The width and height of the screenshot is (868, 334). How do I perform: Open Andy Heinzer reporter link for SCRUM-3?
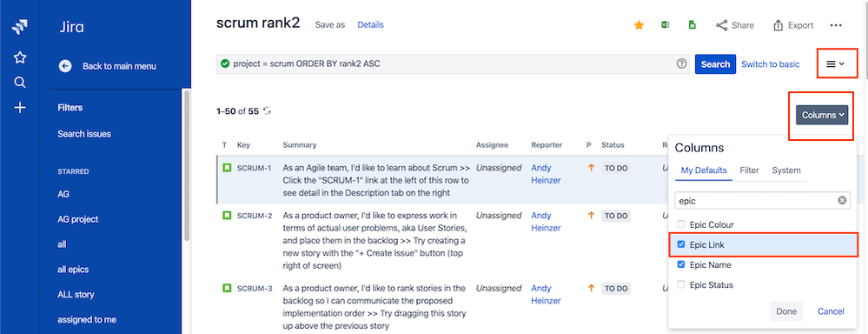[x=546, y=295]
